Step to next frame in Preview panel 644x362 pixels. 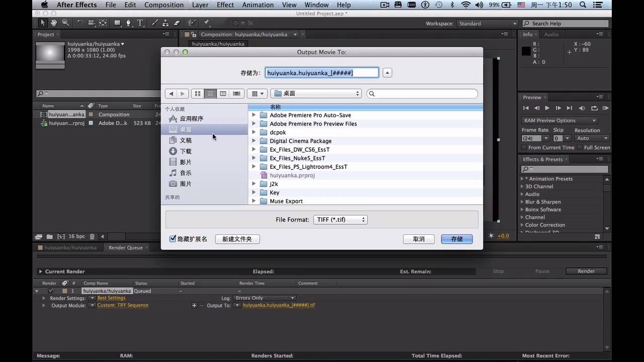558,108
